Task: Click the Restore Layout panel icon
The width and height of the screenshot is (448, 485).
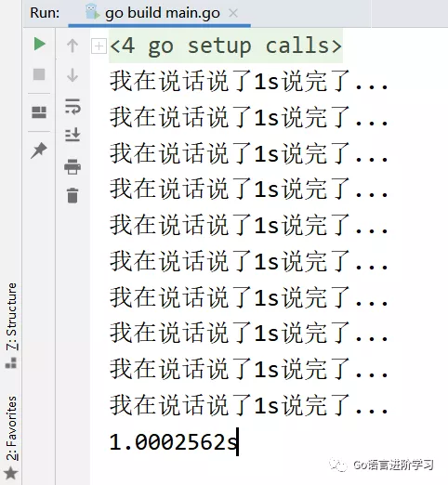Action: click(39, 112)
